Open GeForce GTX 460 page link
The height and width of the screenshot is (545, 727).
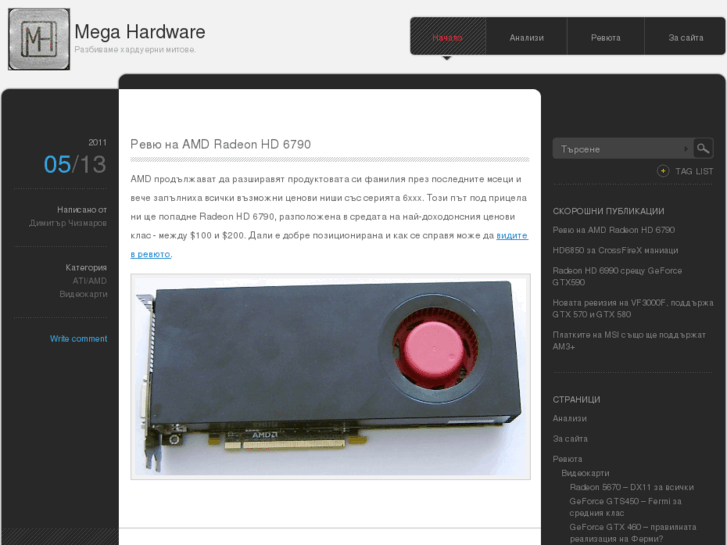point(633,533)
